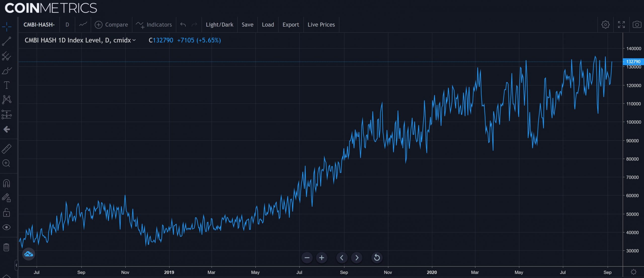Screen dimensions: 644x278
Task: Open the pitchfork tools
Action: coord(7,56)
